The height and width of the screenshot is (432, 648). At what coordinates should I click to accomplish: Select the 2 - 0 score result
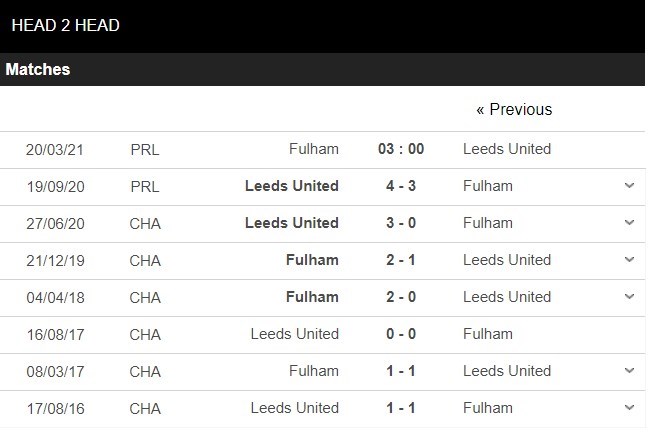[401, 297]
